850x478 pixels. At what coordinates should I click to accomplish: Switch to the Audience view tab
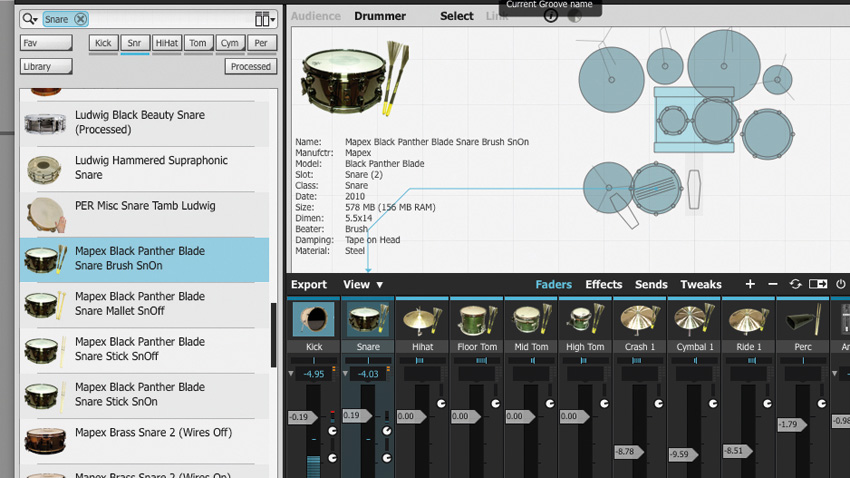point(315,16)
